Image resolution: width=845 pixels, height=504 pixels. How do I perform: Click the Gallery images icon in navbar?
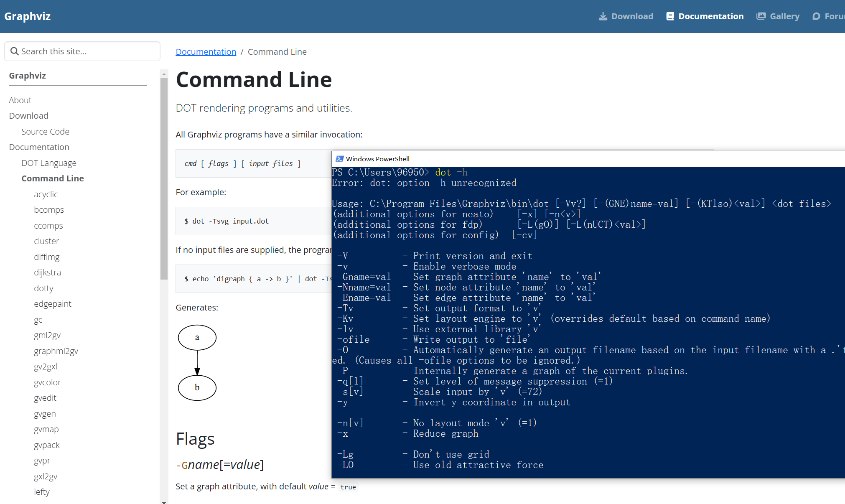tap(761, 16)
